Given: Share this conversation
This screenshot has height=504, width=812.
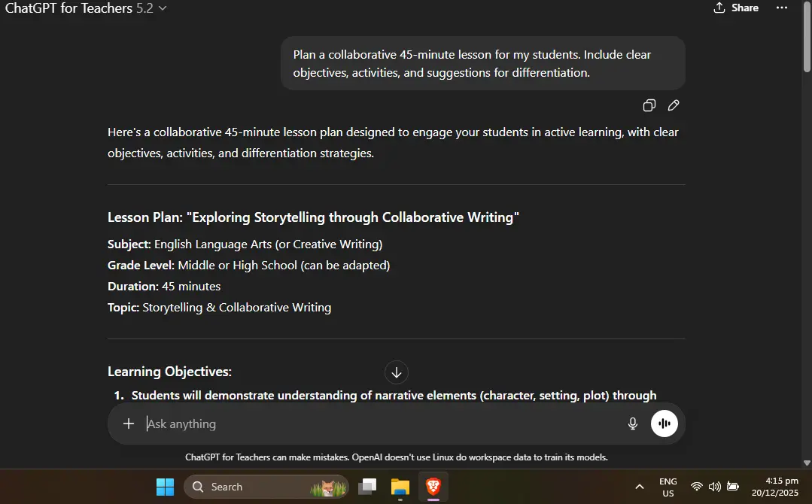Looking at the screenshot, I should [x=736, y=8].
